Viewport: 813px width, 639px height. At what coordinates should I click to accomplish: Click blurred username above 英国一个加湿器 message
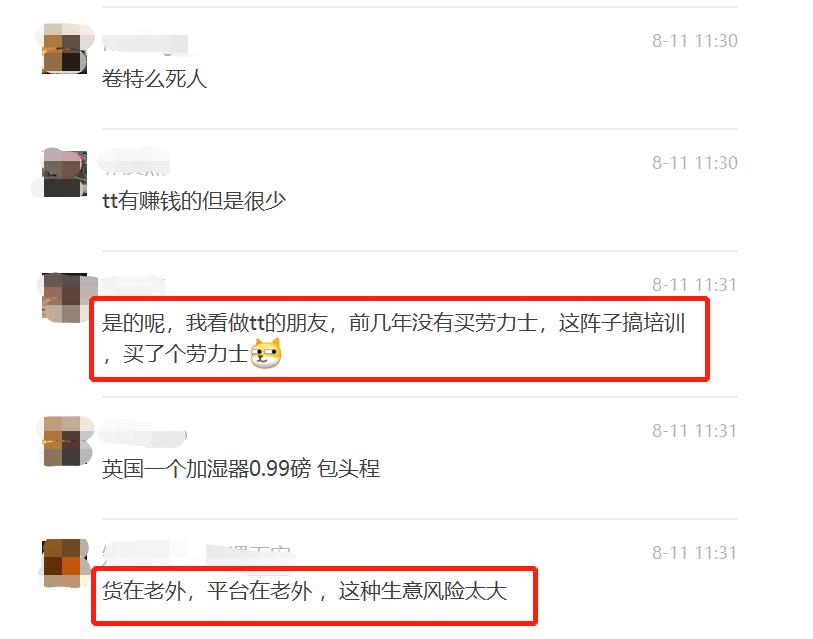coord(144,432)
